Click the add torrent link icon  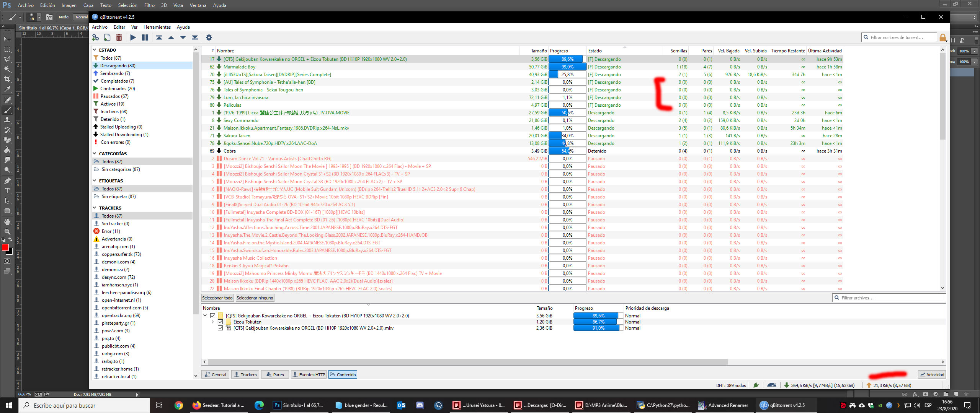pos(95,37)
